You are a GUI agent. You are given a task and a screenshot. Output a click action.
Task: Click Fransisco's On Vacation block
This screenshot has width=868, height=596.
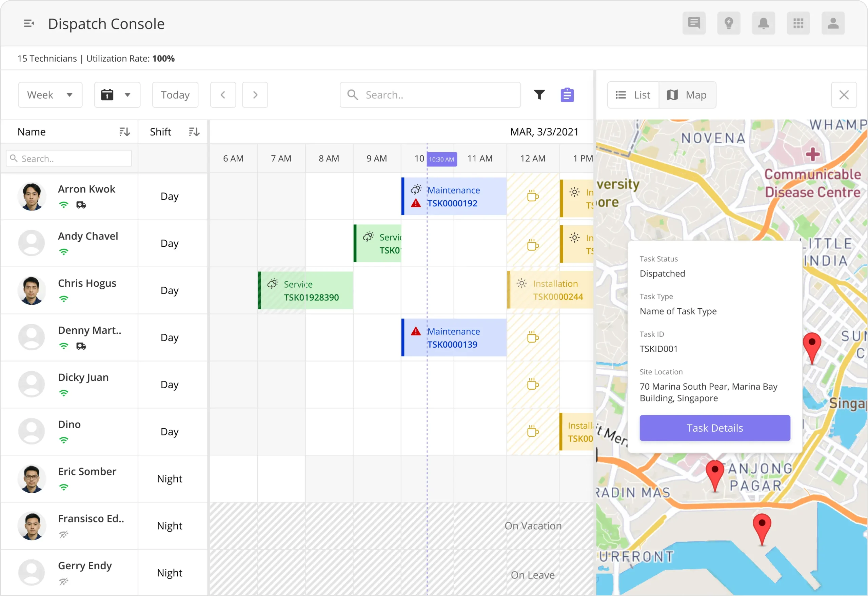pyautogui.click(x=533, y=526)
